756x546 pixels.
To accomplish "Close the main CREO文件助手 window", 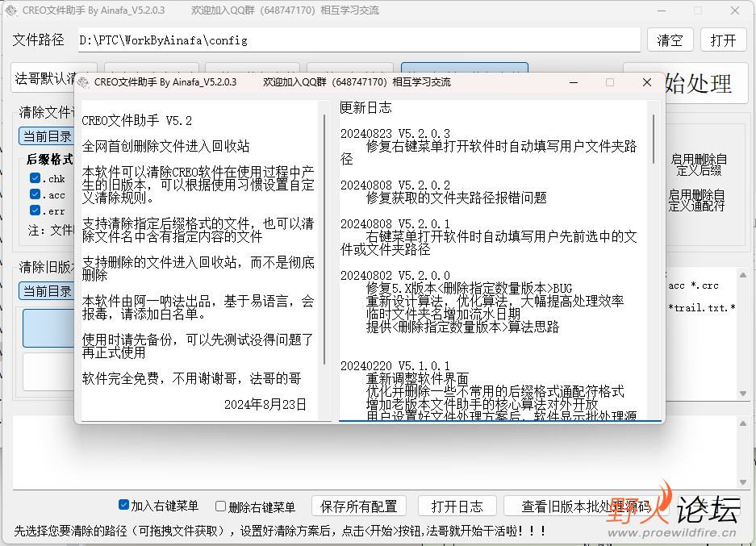I will 735,10.
